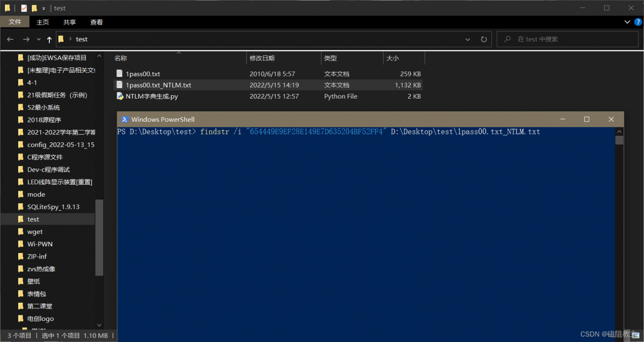The height and width of the screenshot is (342, 644).
Task: Click the text file icon of 1pass00.txt_NTLM.txt
Action: tap(120, 84)
